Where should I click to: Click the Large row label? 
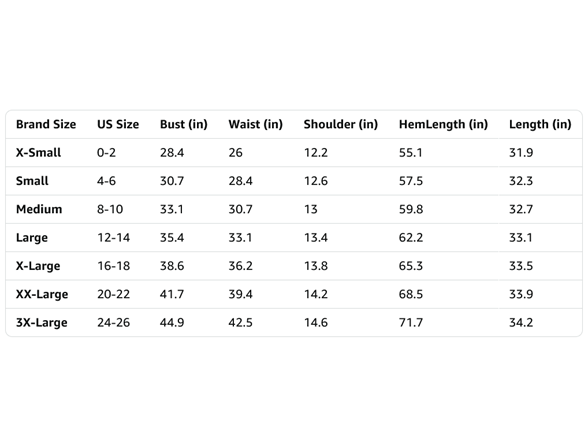tap(32, 238)
